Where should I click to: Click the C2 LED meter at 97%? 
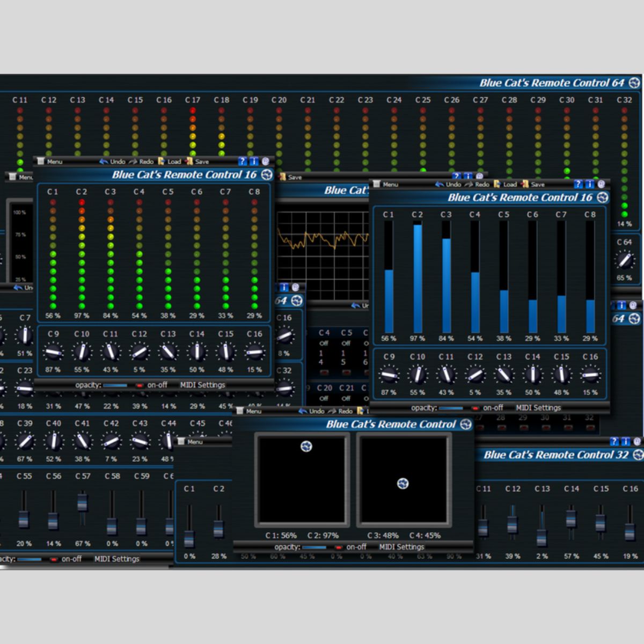coord(82,253)
